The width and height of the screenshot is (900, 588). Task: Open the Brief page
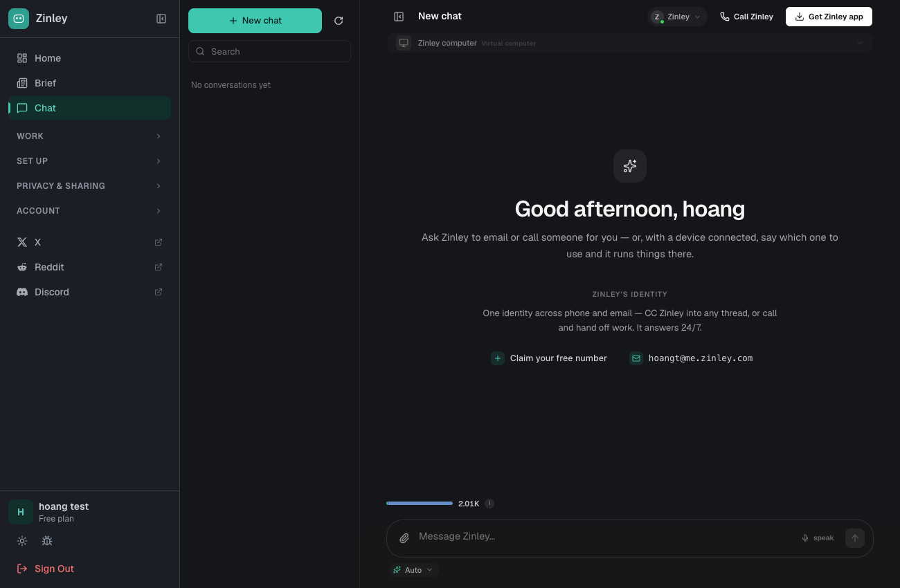tap(89, 83)
